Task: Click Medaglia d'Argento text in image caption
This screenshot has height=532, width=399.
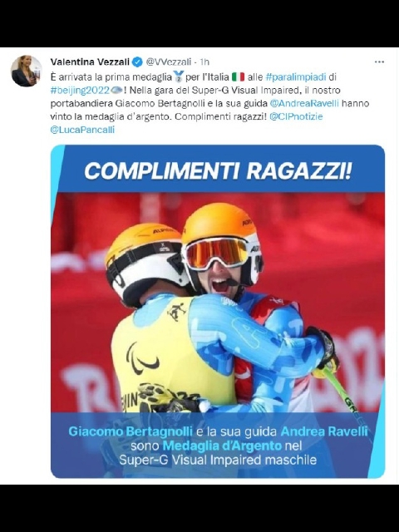Action: tap(222, 446)
